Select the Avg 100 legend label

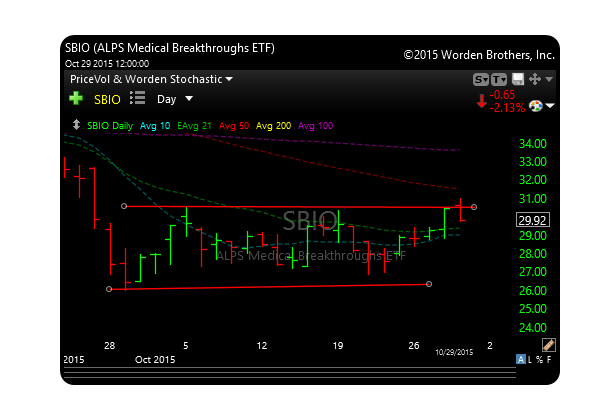(x=316, y=126)
